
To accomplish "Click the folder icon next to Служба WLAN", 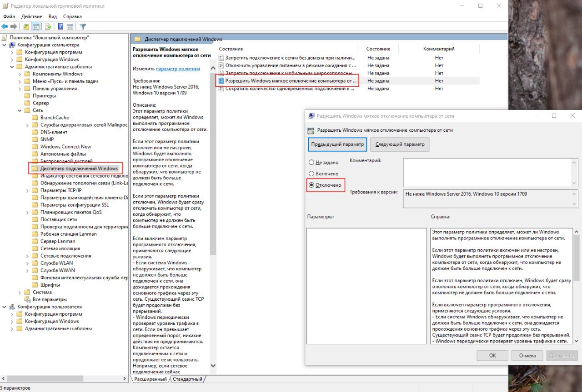I will [x=35, y=263].
